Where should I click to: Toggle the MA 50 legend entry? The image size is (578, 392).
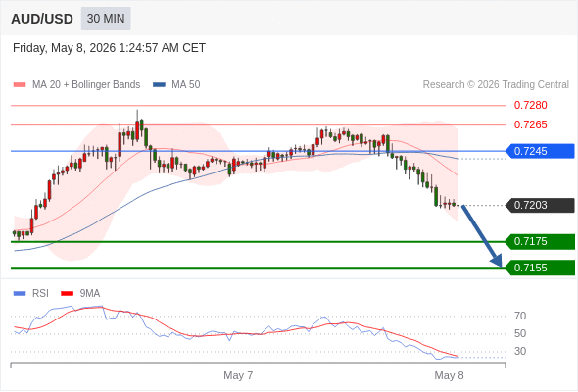pyautogui.click(x=176, y=85)
